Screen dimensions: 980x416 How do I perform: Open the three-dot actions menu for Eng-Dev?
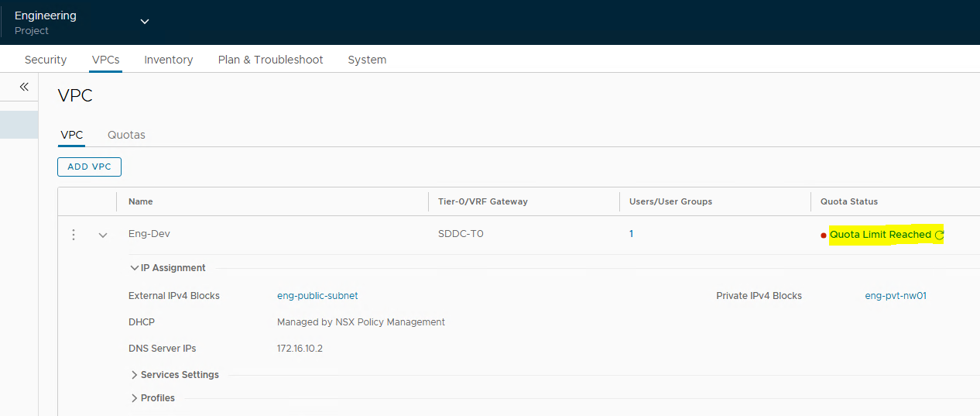click(x=74, y=235)
